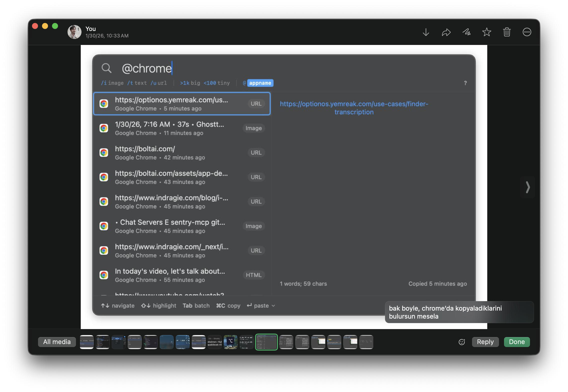Enable the >1k big size filter
Viewport: 568px width, 392px height.
pyautogui.click(x=189, y=83)
